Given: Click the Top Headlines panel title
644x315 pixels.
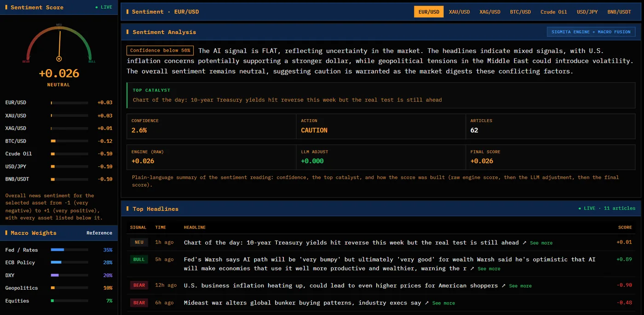Looking at the screenshot, I should point(155,209).
